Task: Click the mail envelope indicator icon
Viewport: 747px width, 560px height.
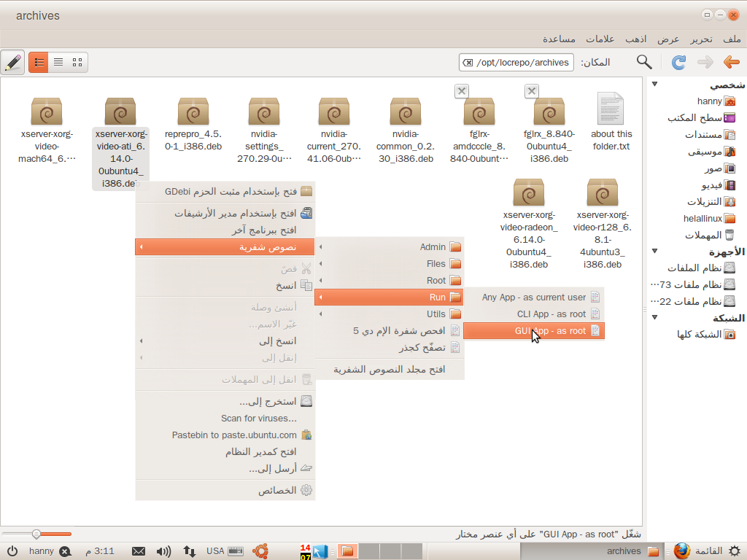Action: tap(139, 551)
